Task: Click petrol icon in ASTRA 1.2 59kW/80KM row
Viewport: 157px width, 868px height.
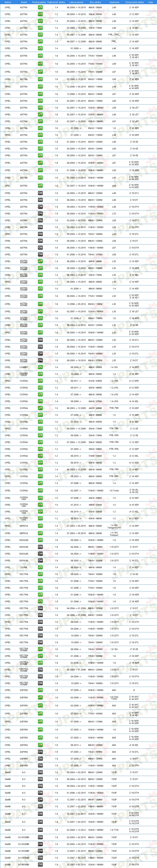Action: (40, 14)
